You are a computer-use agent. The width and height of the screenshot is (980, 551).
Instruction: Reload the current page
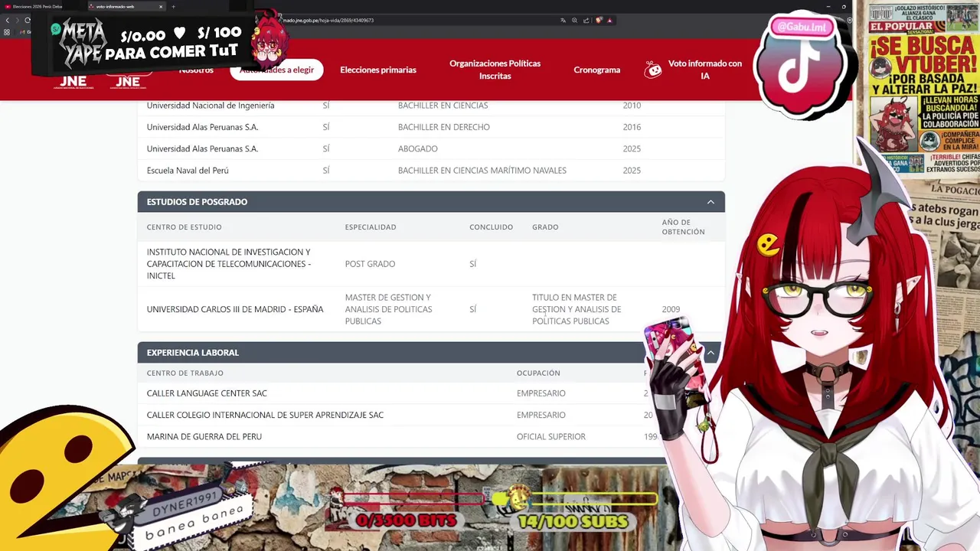point(28,20)
